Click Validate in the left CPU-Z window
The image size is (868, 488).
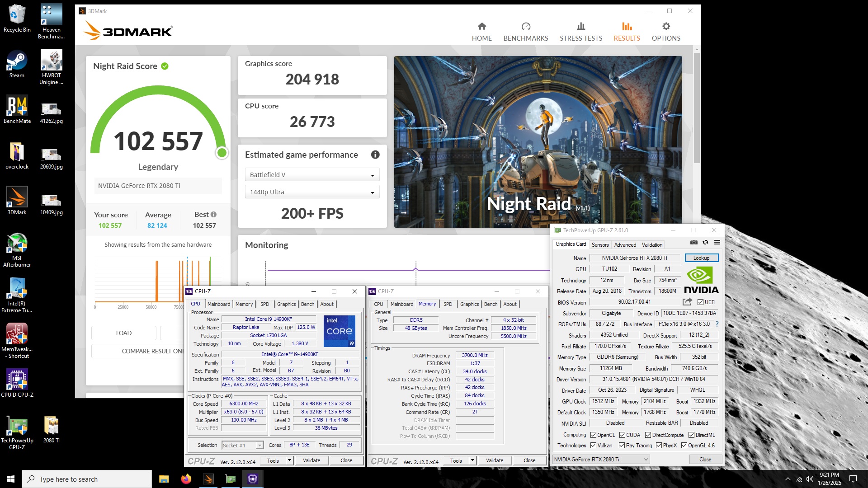pos(311,460)
